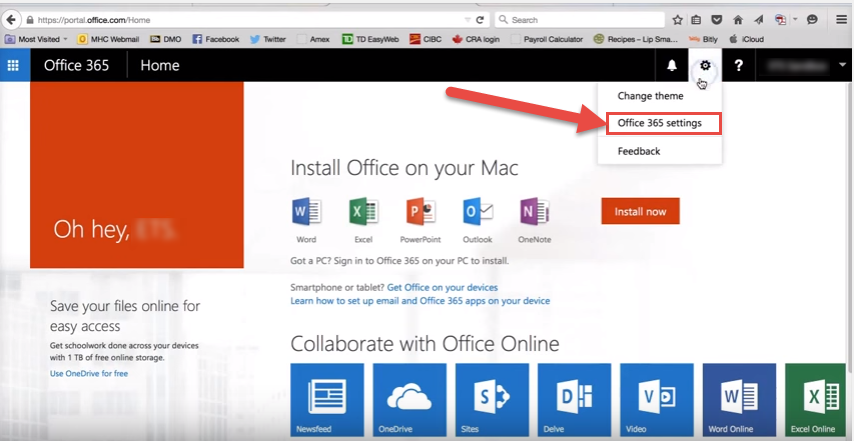854x441 pixels.
Task: Open the Recipes – Lip Sma... bookmark
Action: [636, 39]
